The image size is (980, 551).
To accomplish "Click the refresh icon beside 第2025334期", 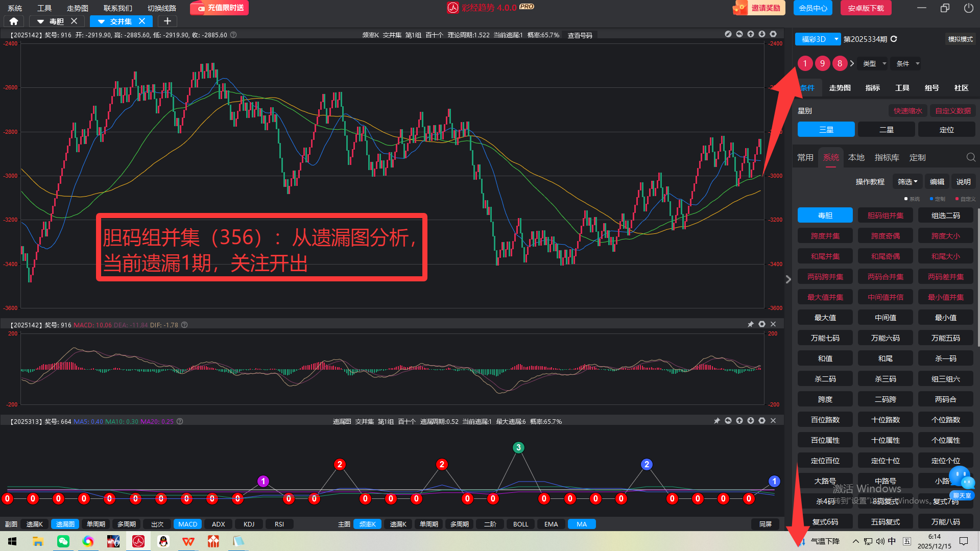I will pos(894,39).
